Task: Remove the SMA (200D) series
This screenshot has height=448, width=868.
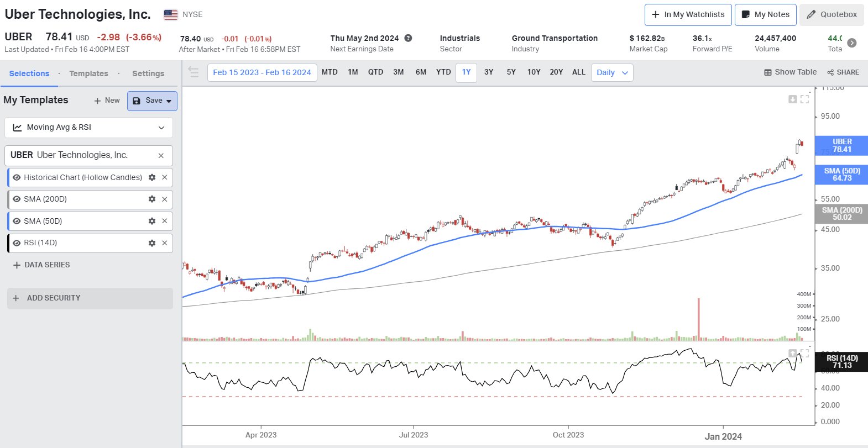Action: tap(164, 199)
